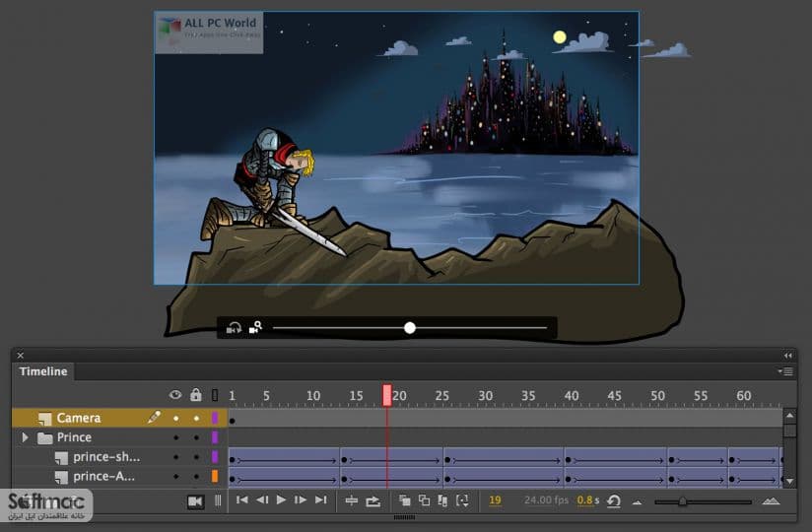Select the camera rotate control on stage

point(235,328)
